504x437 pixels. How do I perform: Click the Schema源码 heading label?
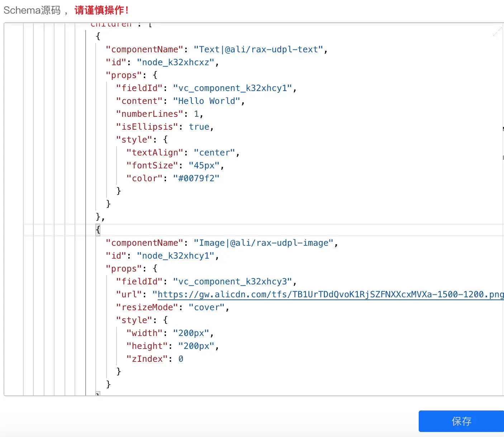[x=32, y=10]
